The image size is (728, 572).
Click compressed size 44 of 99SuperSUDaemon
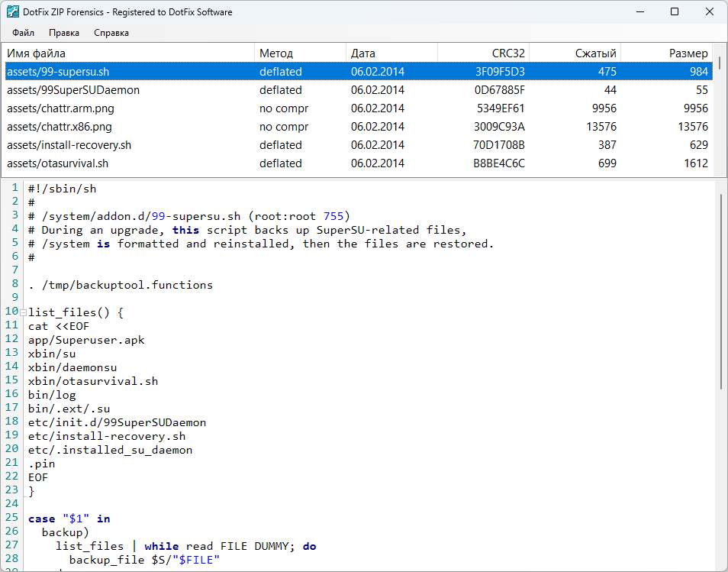pyautogui.click(x=610, y=89)
